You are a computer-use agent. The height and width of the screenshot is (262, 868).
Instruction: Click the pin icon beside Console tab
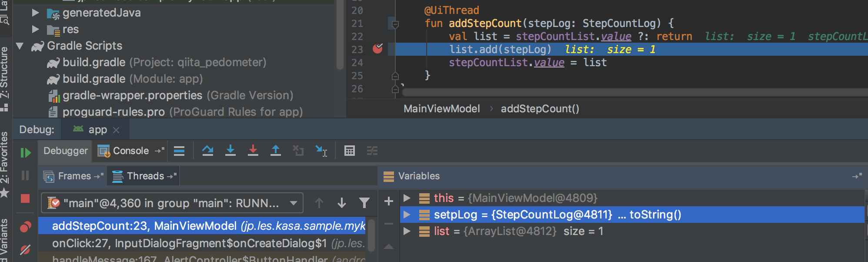(x=160, y=151)
